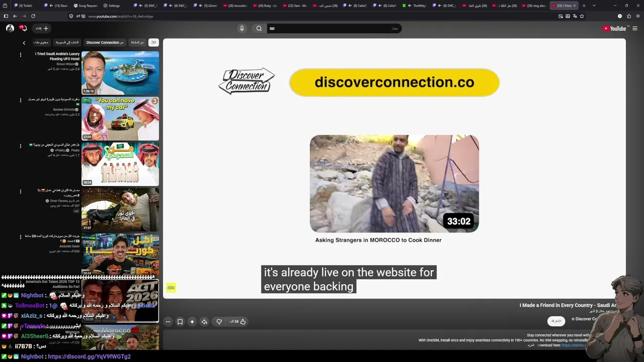The width and height of the screenshot is (644, 362).
Task: Open the browser main menu icon
Action: pos(638,16)
